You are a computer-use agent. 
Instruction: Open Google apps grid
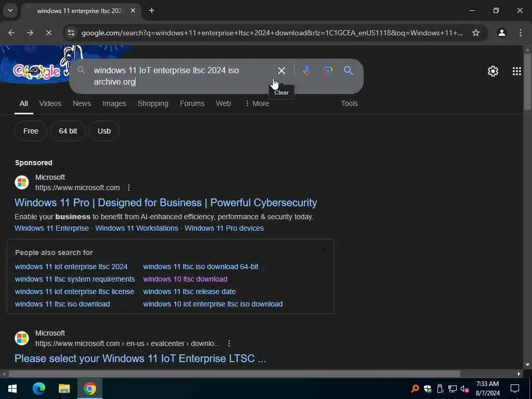(517, 71)
